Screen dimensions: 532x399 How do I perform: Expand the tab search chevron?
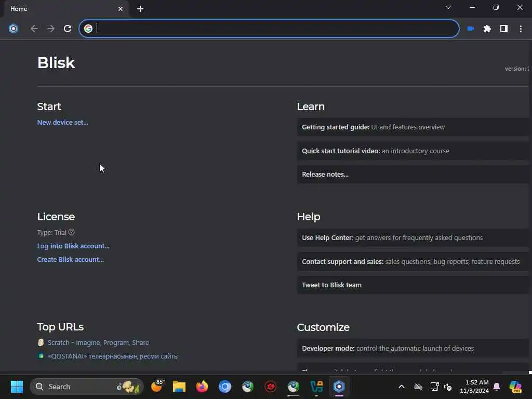click(x=448, y=7)
